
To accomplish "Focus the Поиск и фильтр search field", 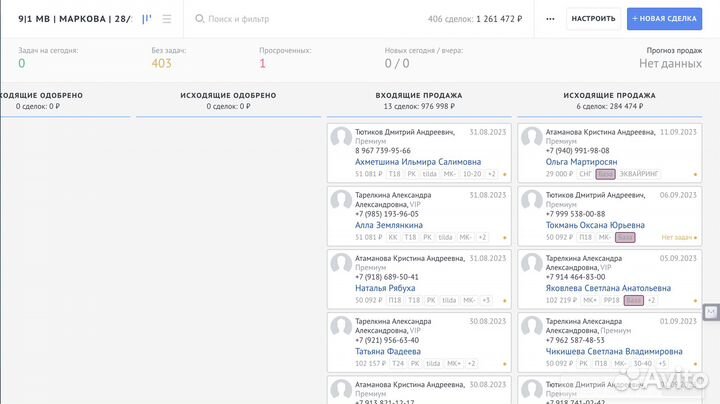I will pos(239,19).
